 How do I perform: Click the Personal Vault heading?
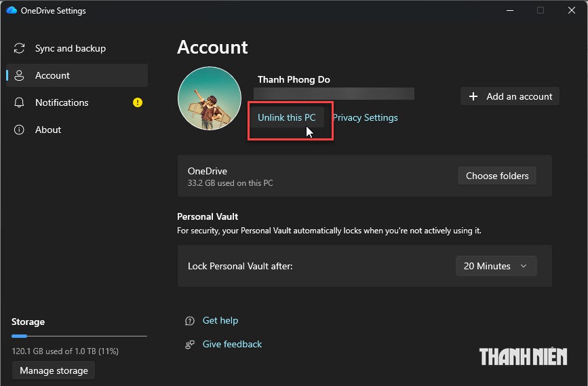(208, 216)
